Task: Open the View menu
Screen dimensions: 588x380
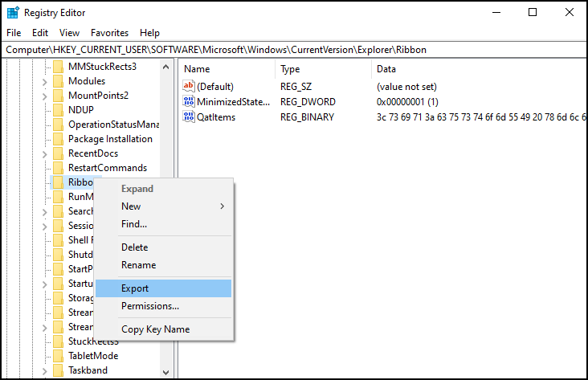Action: [69, 33]
